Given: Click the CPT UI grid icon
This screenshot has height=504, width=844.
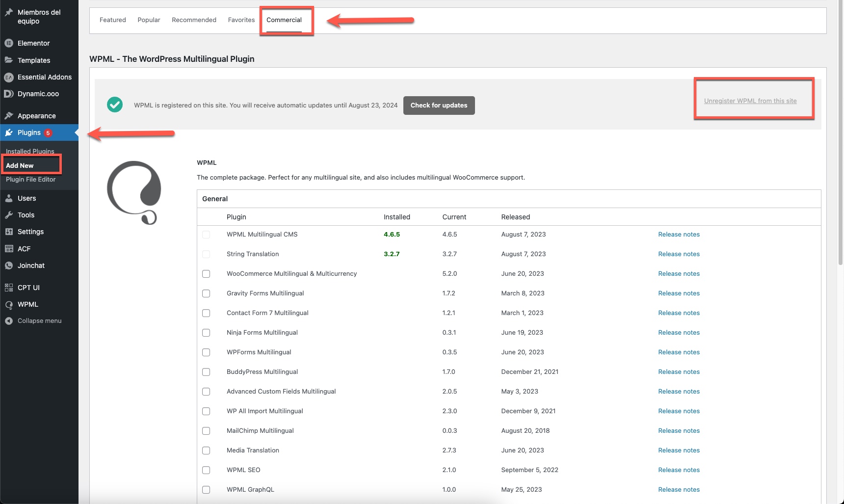Looking at the screenshot, I should (x=8, y=288).
